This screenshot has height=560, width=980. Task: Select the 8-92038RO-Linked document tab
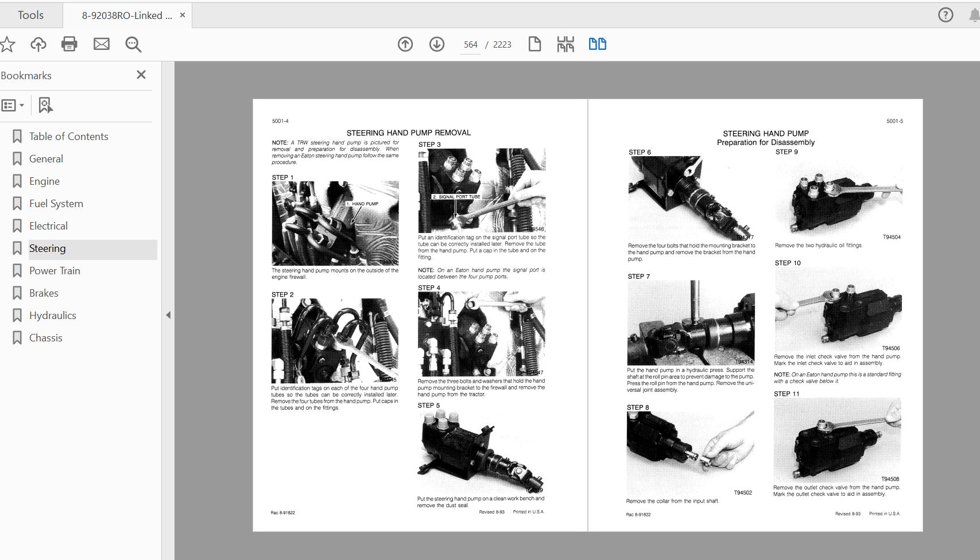(126, 15)
